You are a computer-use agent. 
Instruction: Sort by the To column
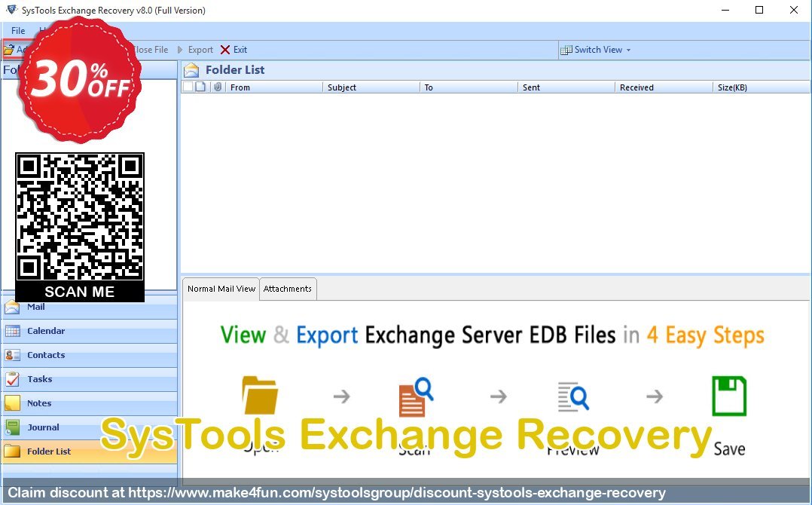coord(469,87)
